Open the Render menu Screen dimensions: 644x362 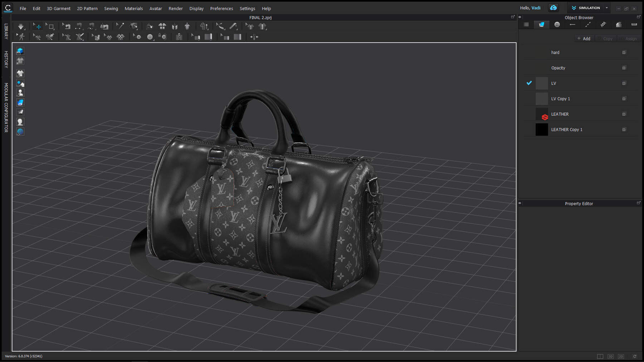point(176,9)
